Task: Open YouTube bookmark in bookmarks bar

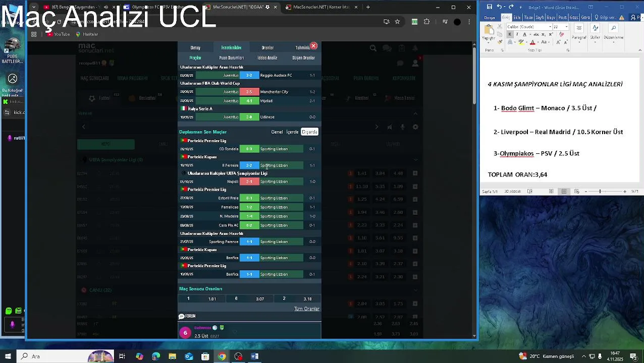Action: [x=59, y=34]
